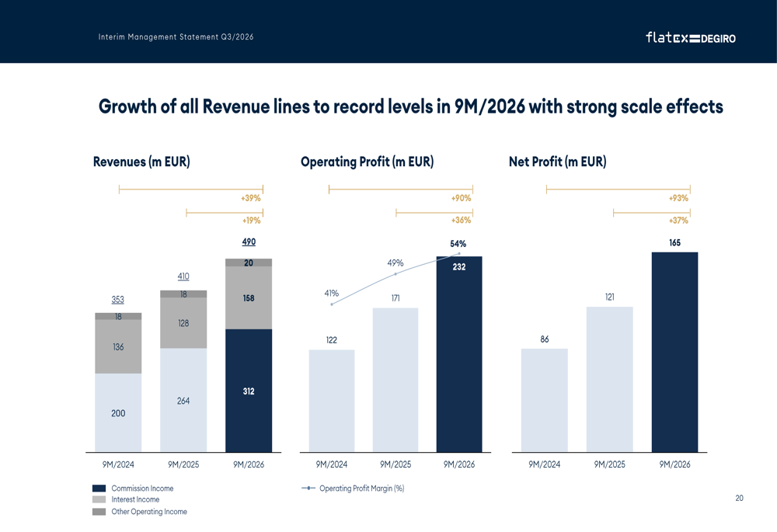Click the 9M/2026 axis label under Revenues
The image size is (777, 532).
coord(249,464)
